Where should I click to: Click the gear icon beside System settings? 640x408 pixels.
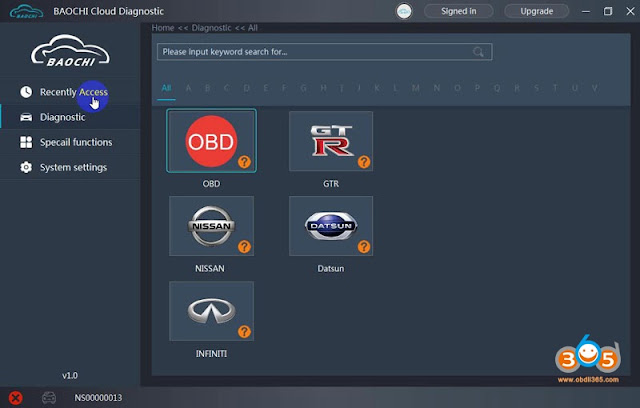tap(26, 167)
